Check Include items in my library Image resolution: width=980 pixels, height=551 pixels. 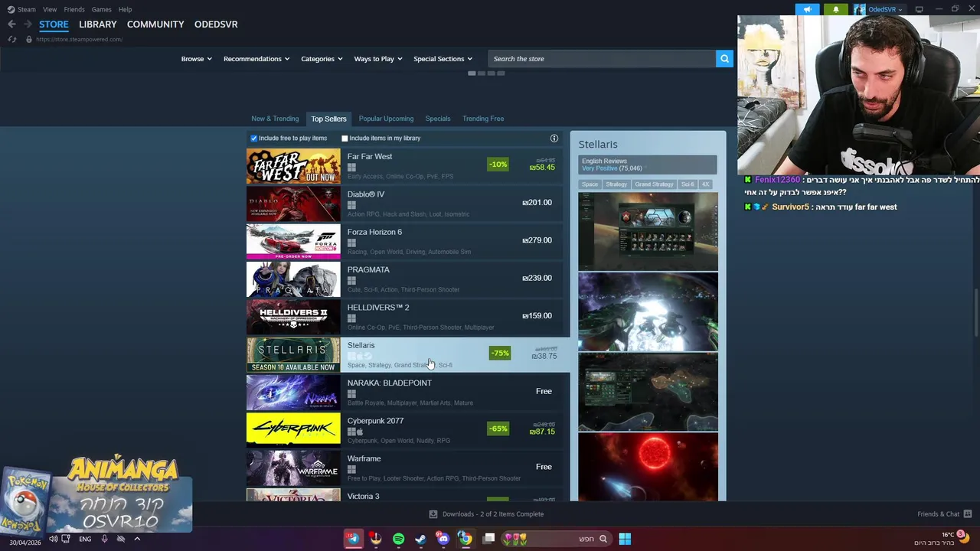point(345,139)
